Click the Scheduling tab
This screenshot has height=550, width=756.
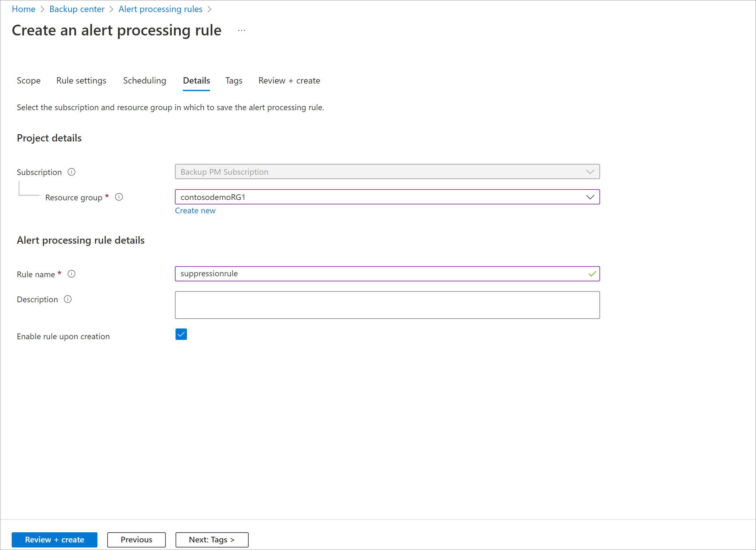144,80
